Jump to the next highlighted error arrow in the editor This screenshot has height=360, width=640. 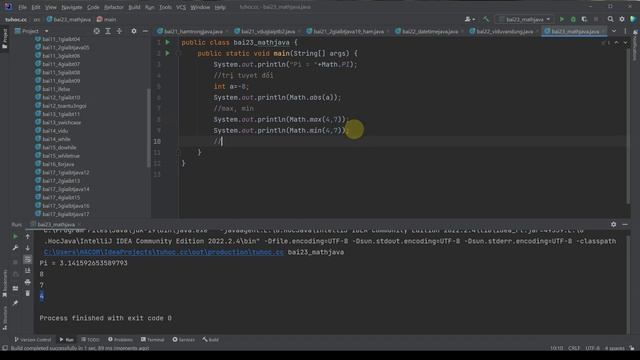tap(625, 42)
